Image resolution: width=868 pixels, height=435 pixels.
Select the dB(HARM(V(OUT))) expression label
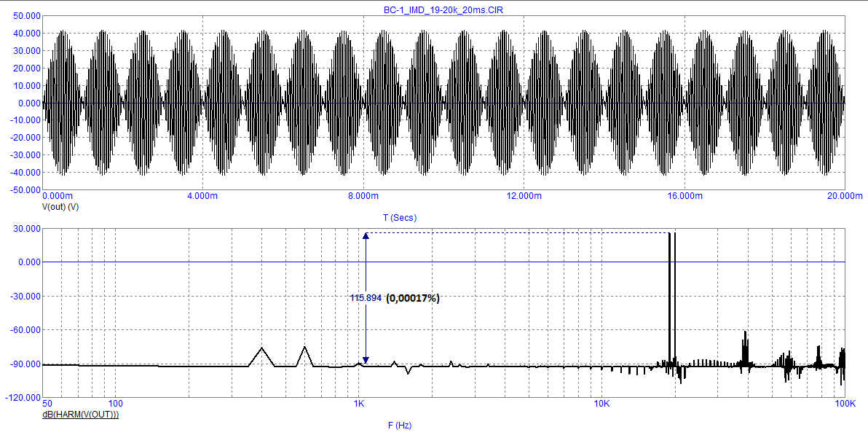(x=81, y=414)
